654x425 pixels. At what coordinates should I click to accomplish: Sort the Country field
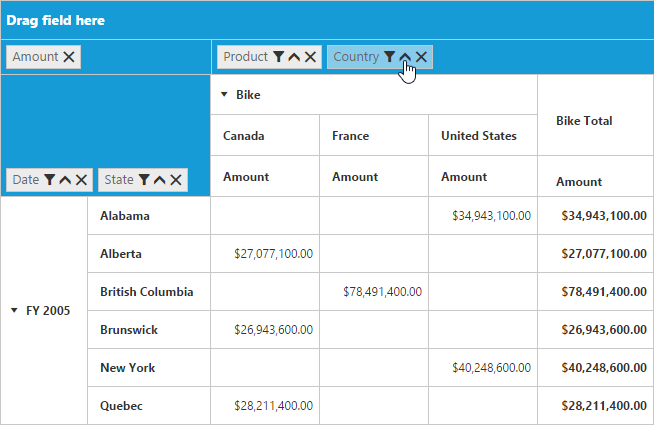click(405, 57)
